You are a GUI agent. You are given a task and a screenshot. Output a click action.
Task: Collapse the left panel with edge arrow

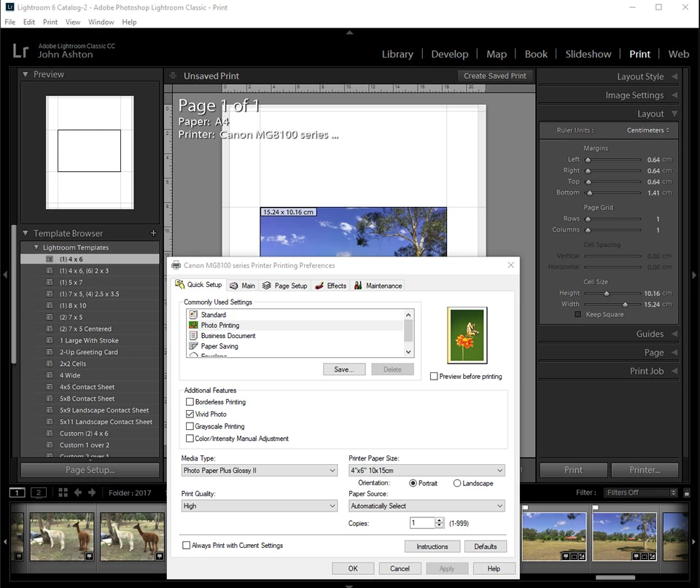pyautogui.click(x=5, y=275)
